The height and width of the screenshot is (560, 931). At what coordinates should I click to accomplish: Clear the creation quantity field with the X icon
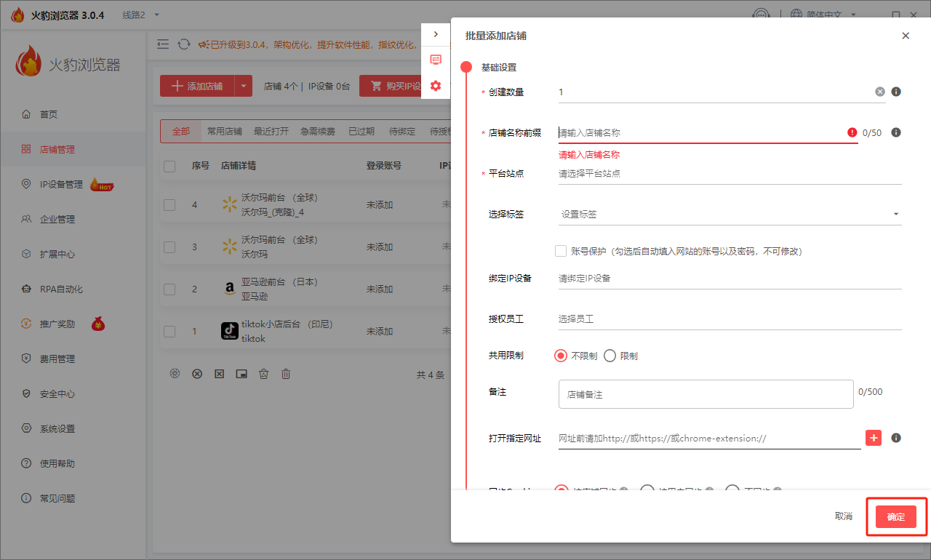[880, 92]
